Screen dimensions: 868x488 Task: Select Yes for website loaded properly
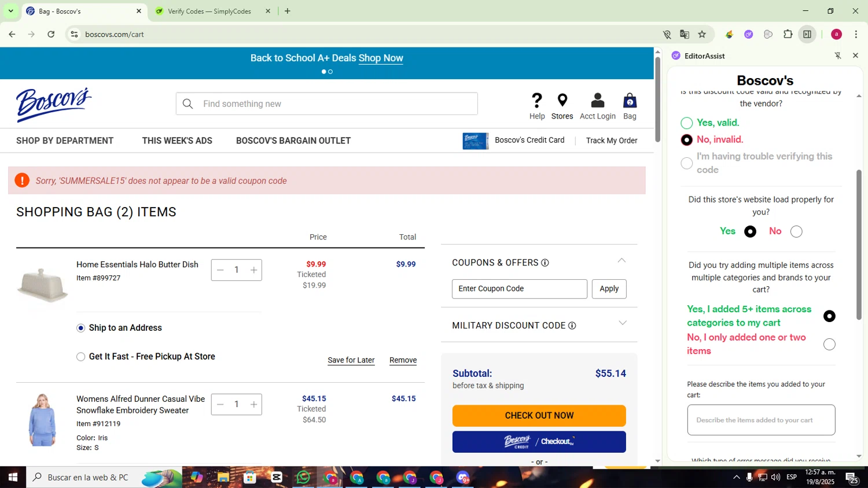click(x=750, y=231)
